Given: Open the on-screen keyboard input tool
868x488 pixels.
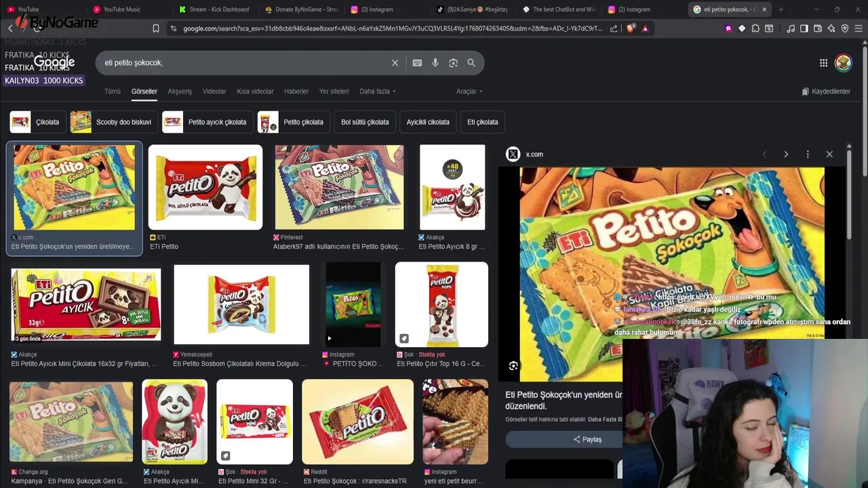Looking at the screenshot, I should tap(417, 63).
